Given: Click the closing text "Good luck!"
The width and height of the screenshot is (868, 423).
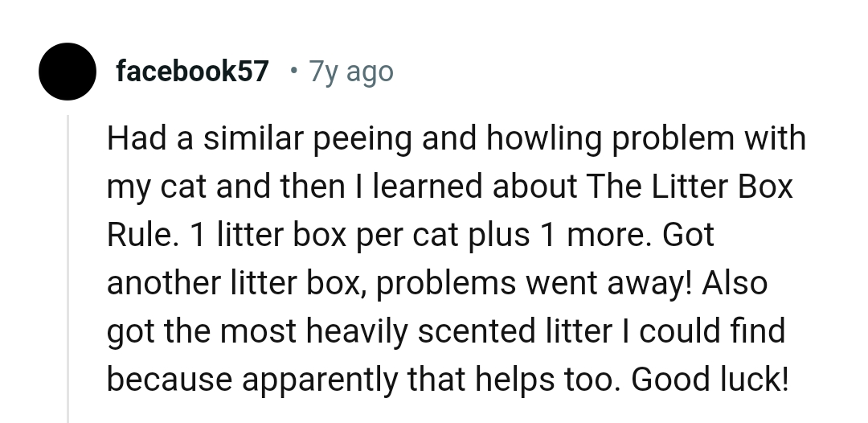Looking at the screenshot, I should click(x=710, y=380).
